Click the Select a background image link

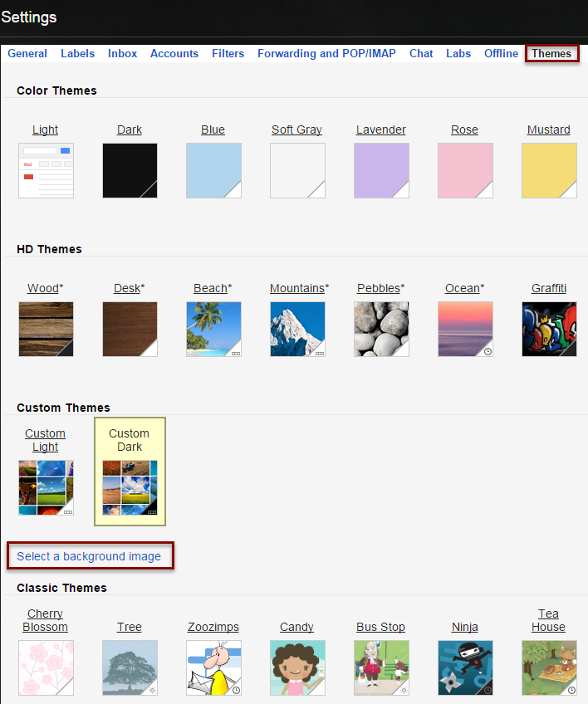point(89,556)
